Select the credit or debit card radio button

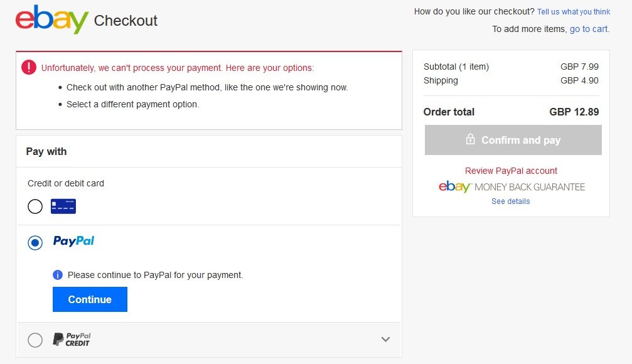point(35,206)
